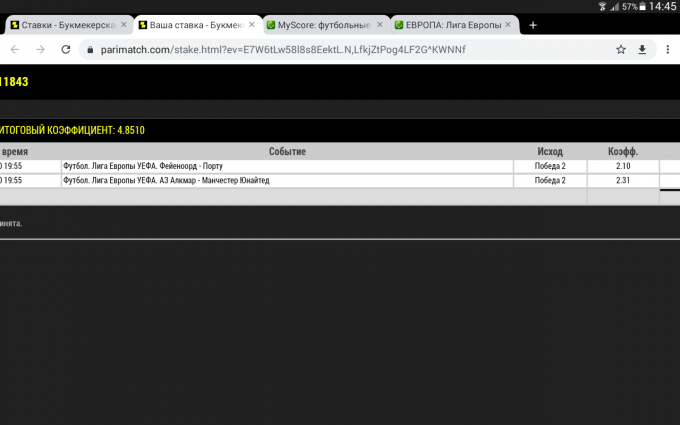Click the 'Коэфф.' column header
680x425 pixels.
pos(623,151)
